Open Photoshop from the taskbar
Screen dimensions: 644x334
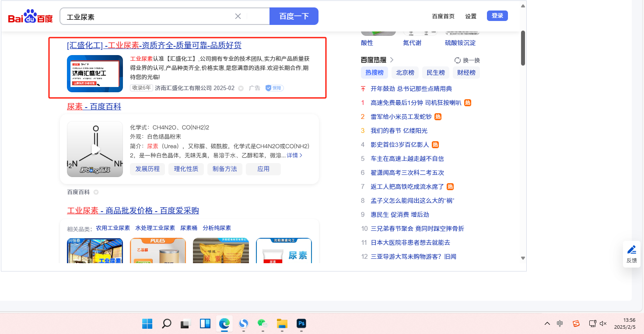click(301, 324)
